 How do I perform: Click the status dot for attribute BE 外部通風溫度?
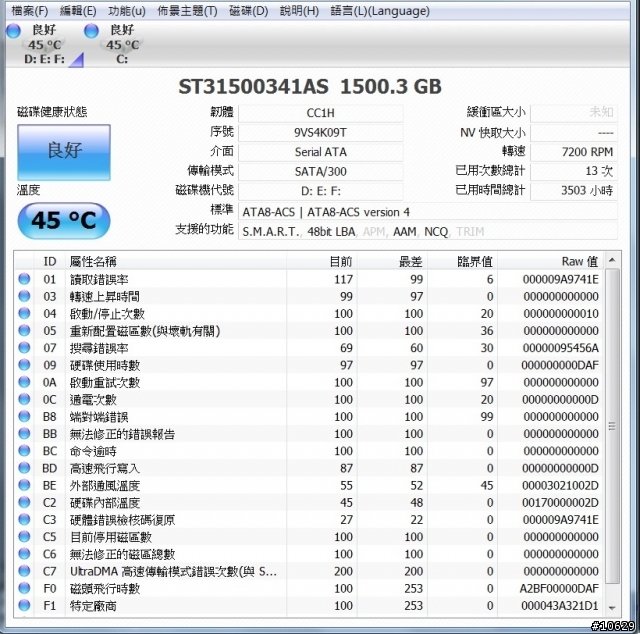point(24,485)
